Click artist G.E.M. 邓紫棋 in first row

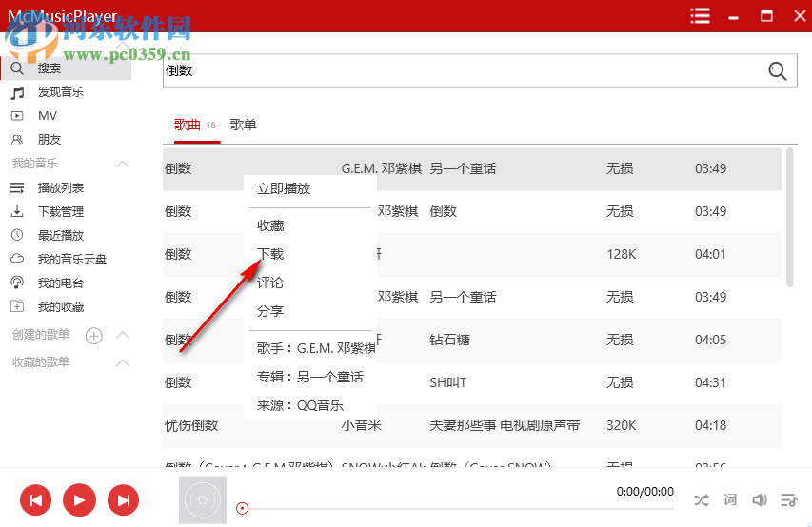(382, 168)
